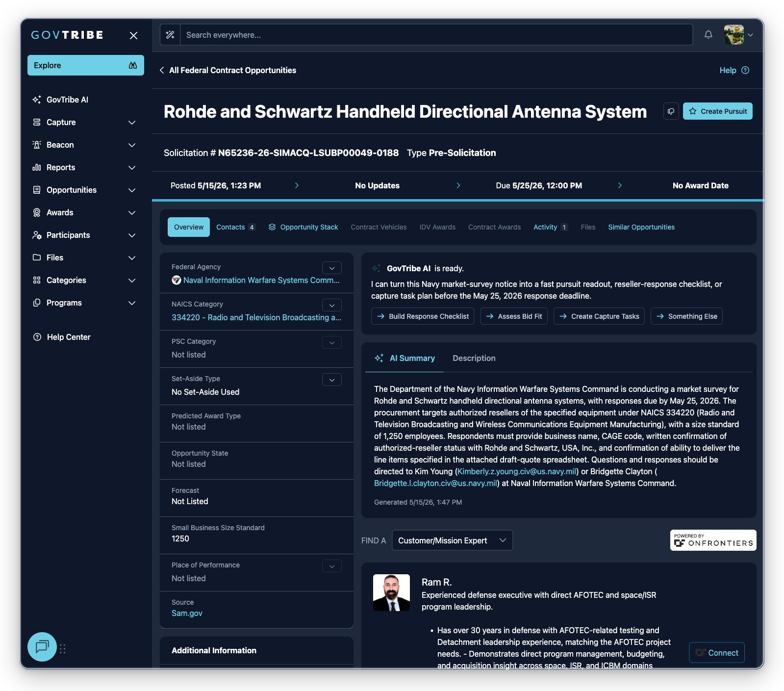
Task: Click the arrow after Posted date
Action: 297,185
